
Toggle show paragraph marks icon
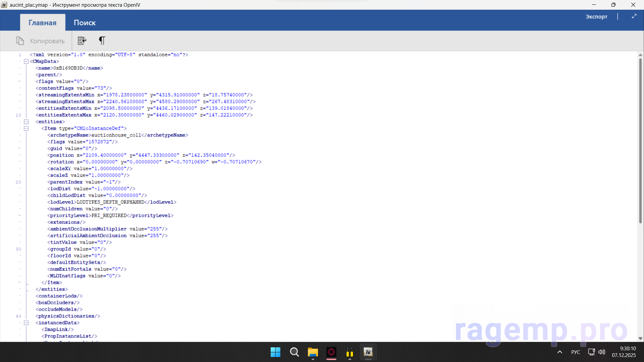(102, 41)
